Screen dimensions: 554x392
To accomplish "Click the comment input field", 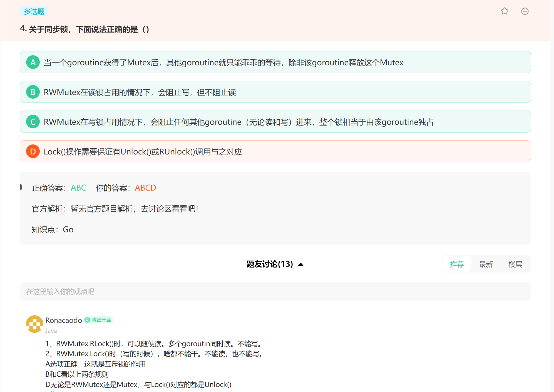I will [x=275, y=291].
